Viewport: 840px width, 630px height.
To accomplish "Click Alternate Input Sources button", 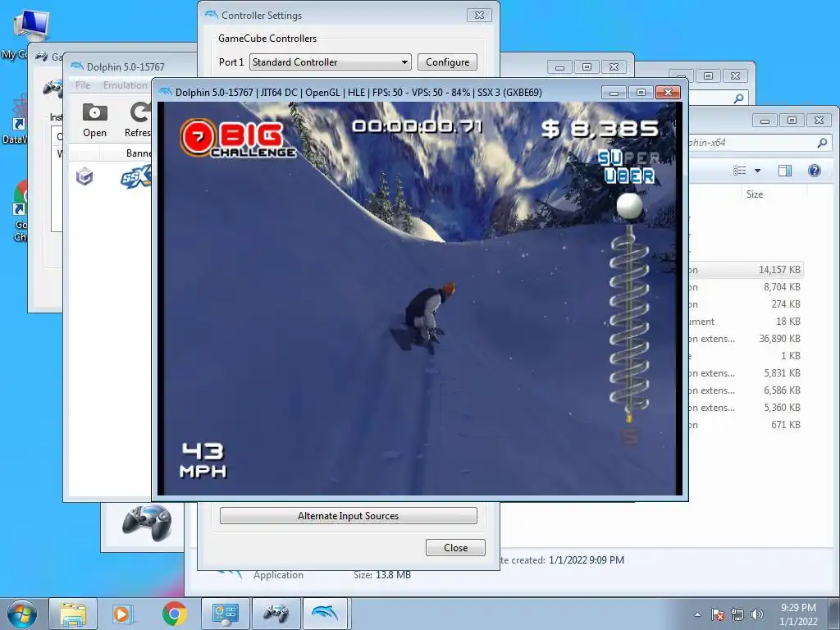I will [x=348, y=516].
